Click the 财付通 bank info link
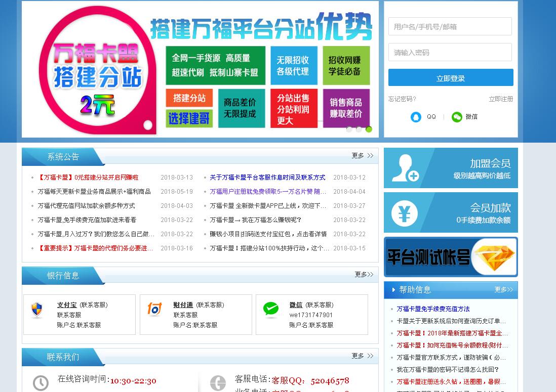The width and height of the screenshot is (556, 392). pos(183,305)
